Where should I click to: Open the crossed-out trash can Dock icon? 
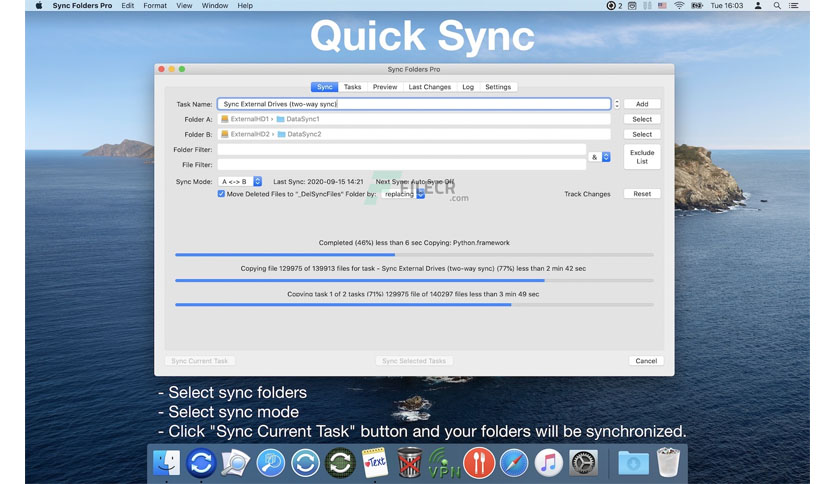(409, 463)
